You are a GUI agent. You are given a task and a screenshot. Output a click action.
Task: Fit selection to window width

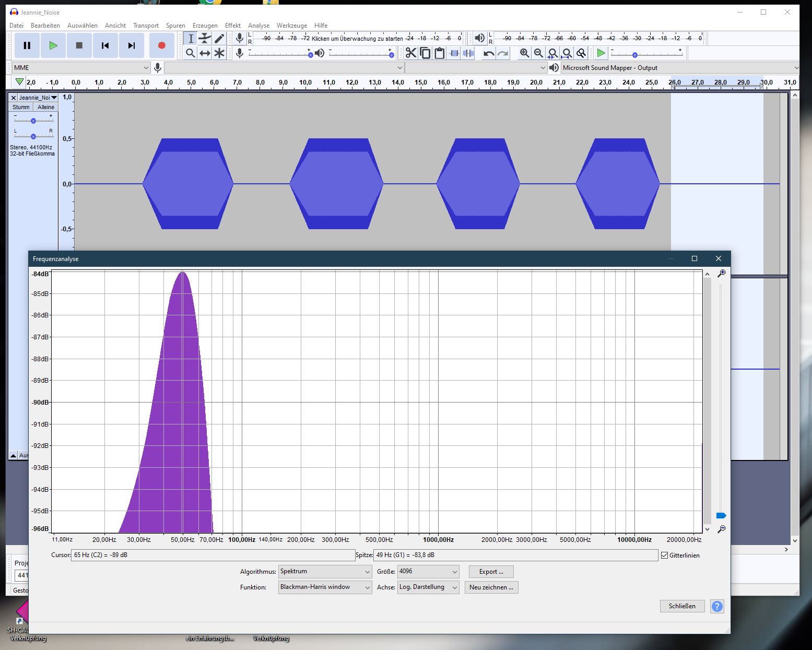[552, 53]
